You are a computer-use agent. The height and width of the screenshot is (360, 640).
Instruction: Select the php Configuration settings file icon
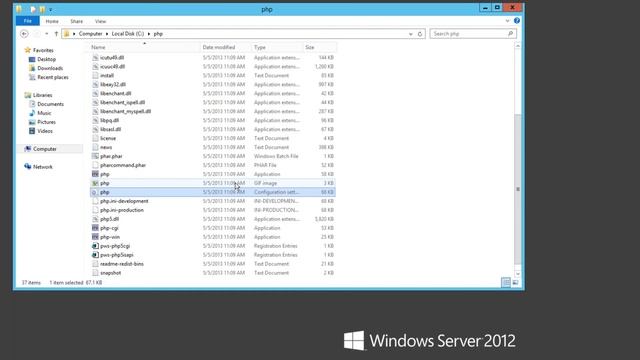[x=95, y=192]
